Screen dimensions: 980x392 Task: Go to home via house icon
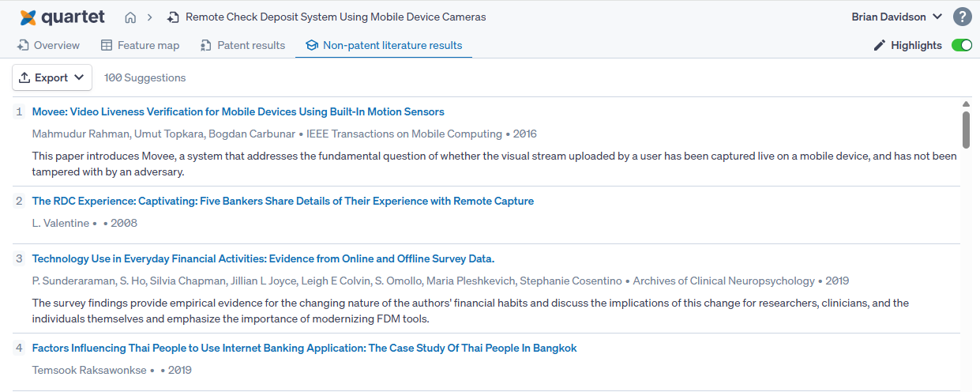click(130, 17)
